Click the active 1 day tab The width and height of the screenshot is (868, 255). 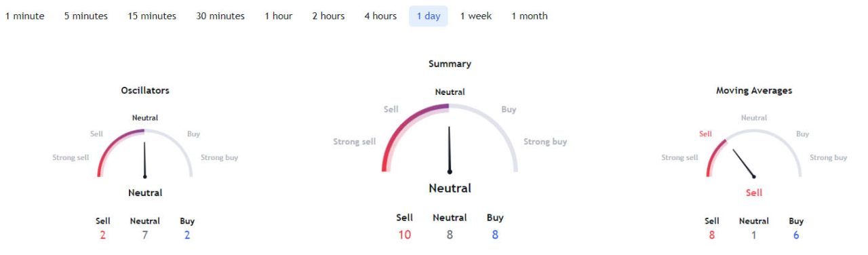click(429, 16)
